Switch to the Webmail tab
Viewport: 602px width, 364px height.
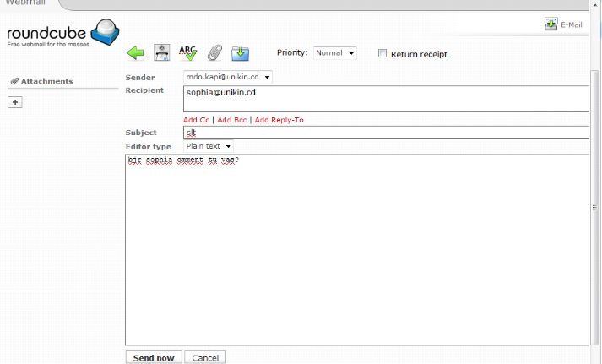point(23,3)
